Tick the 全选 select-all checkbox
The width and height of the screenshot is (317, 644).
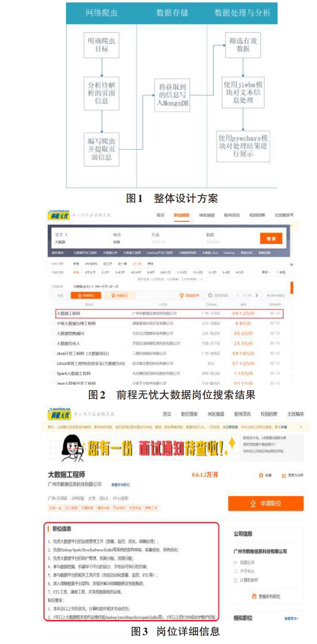[x=53, y=295]
